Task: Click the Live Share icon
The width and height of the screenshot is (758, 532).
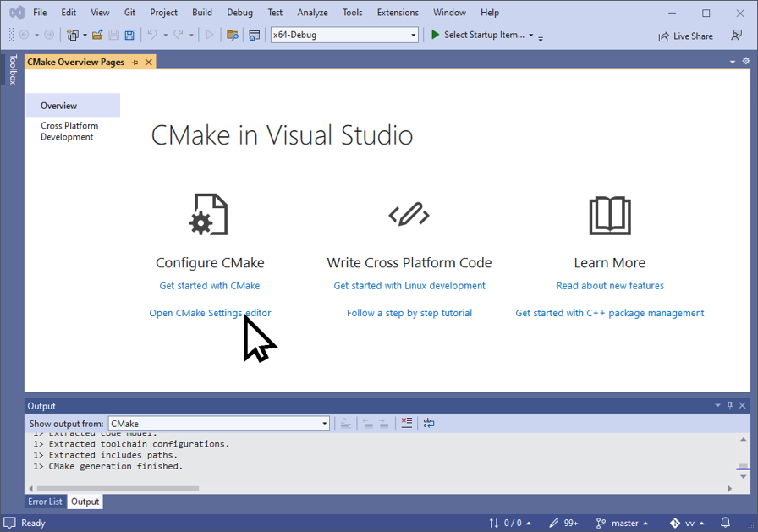Action: pyautogui.click(x=664, y=36)
